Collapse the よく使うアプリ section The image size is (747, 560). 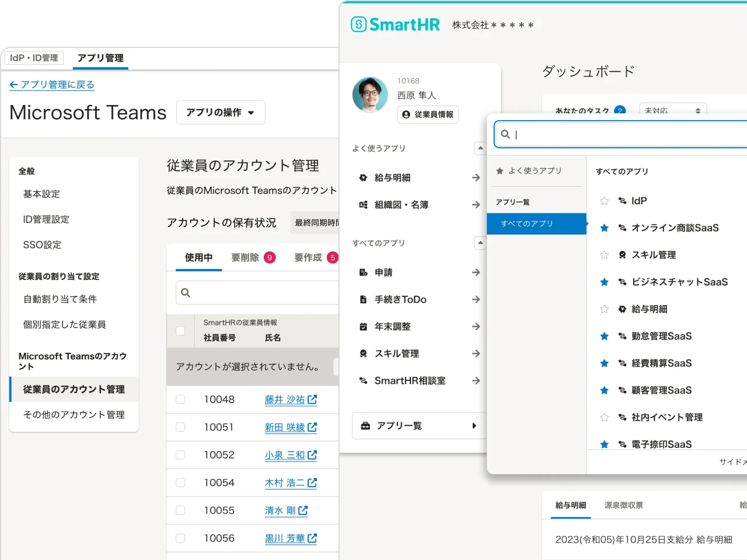480,148
